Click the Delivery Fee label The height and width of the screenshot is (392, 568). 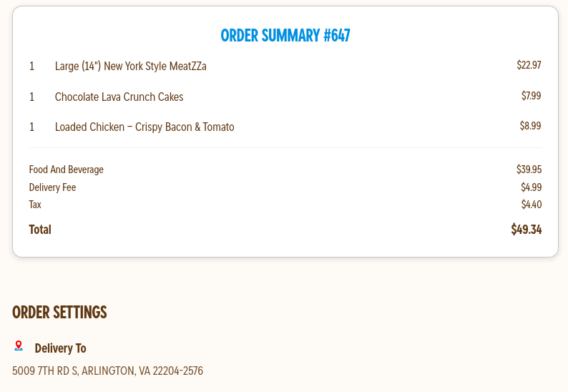(52, 187)
